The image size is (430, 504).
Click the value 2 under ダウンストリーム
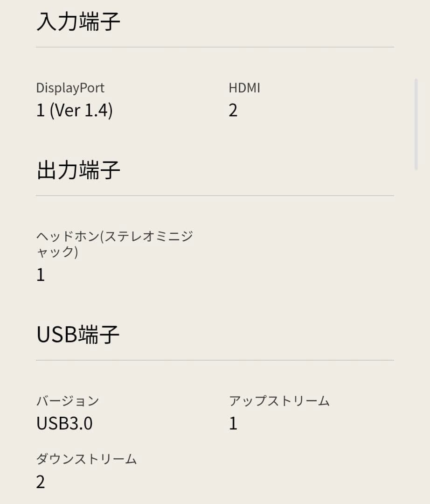tap(41, 482)
